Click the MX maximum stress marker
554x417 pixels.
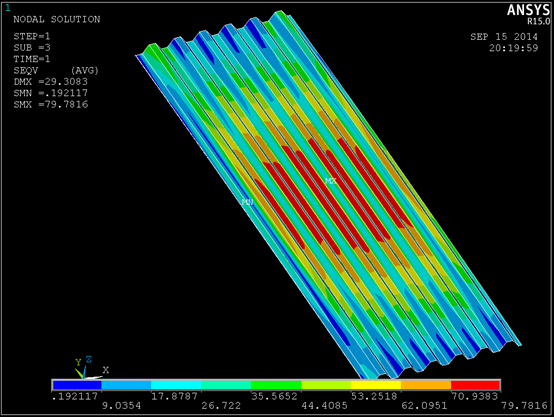click(331, 181)
